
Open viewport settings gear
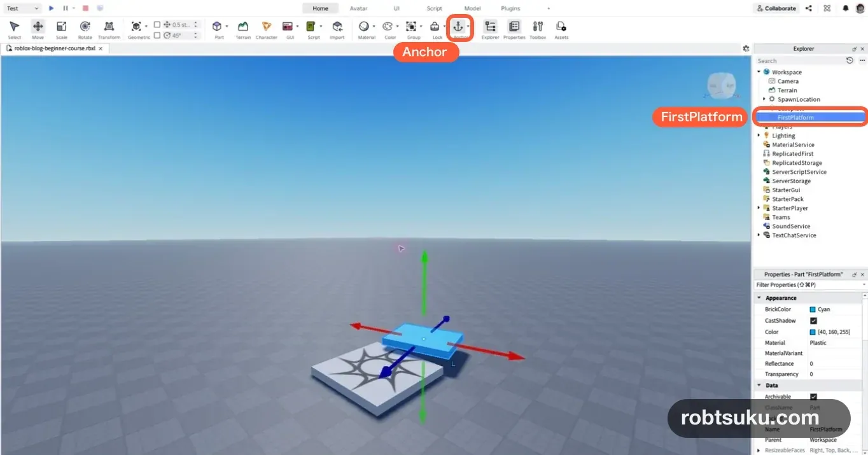pos(746,48)
